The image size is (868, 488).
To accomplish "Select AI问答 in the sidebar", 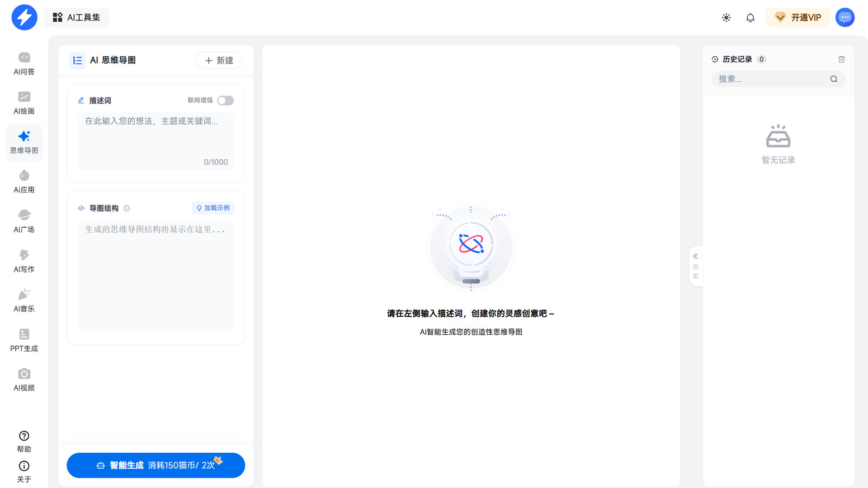I will click(x=24, y=63).
